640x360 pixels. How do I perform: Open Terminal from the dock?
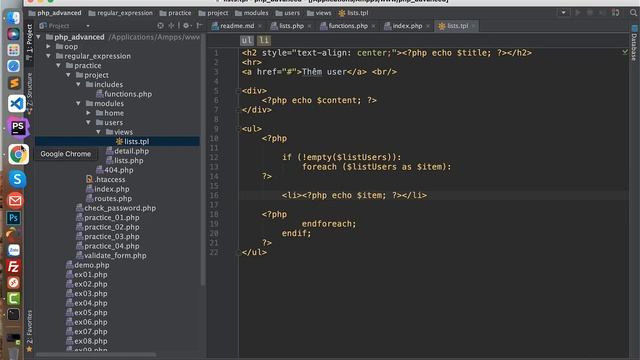(13, 314)
